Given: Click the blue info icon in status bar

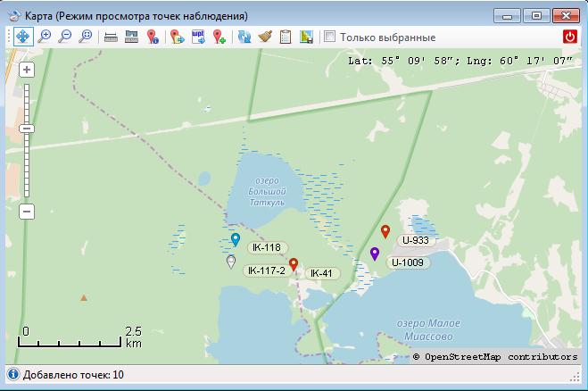Looking at the screenshot, I should (13, 375).
